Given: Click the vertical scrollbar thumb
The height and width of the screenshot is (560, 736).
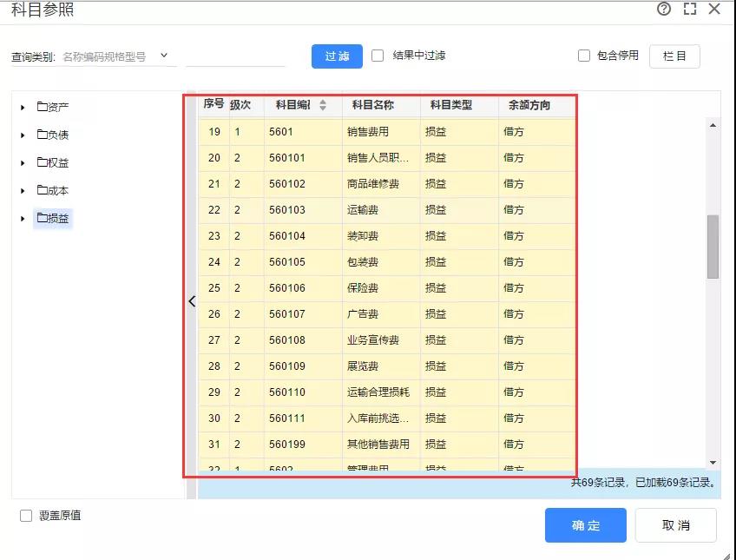Looking at the screenshot, I should (713, 247).
